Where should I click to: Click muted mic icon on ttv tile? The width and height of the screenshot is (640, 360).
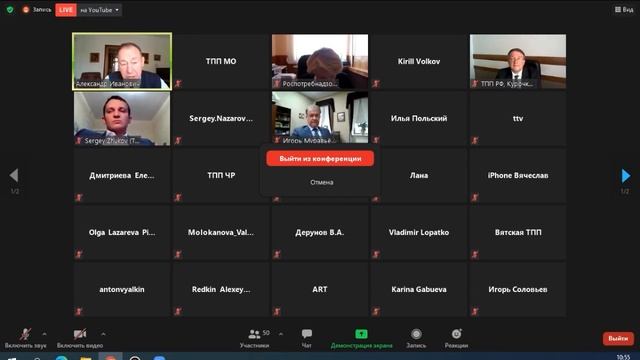pyautogui.click(x=475, y=140)
